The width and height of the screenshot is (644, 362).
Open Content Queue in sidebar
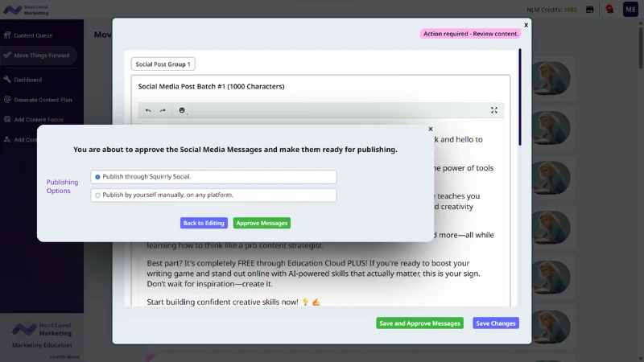pyautogui.click(x=32, y=35)
